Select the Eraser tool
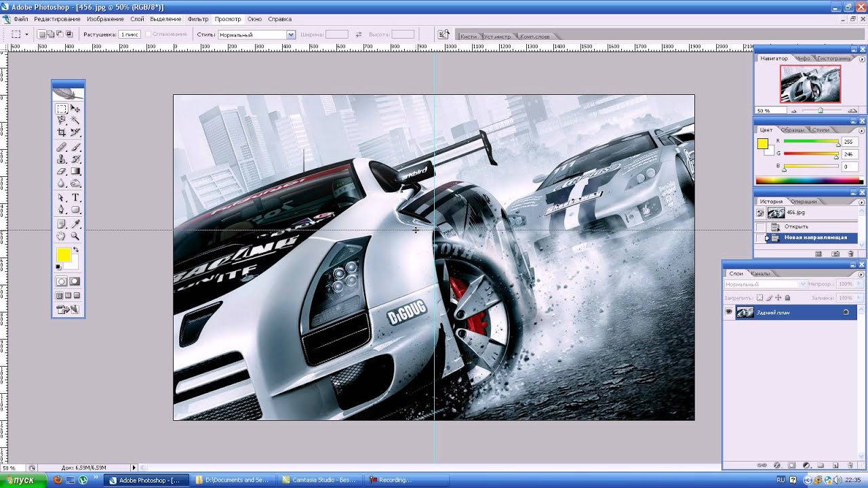This screenshot has height=488, width=868. (61, 171)
